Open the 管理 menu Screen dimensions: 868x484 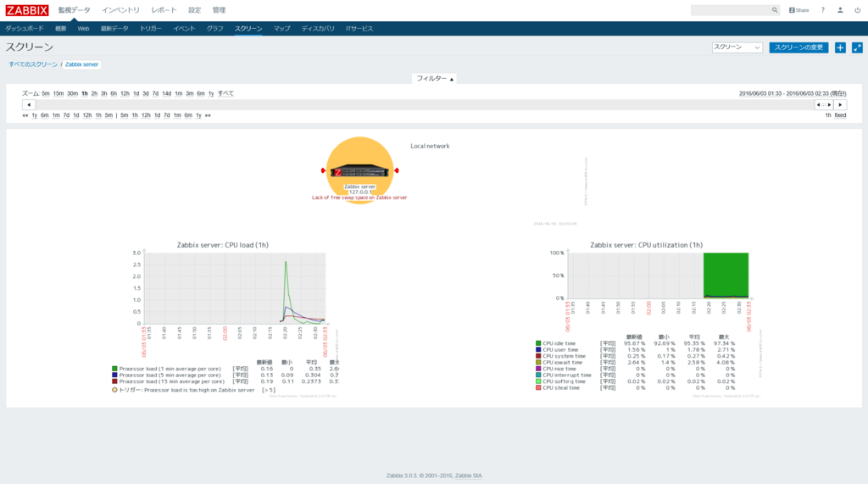(219, 10)
